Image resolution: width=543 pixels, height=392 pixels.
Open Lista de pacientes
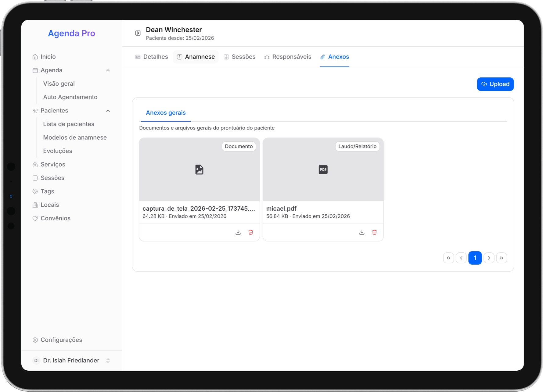click(x=69, y=124)
